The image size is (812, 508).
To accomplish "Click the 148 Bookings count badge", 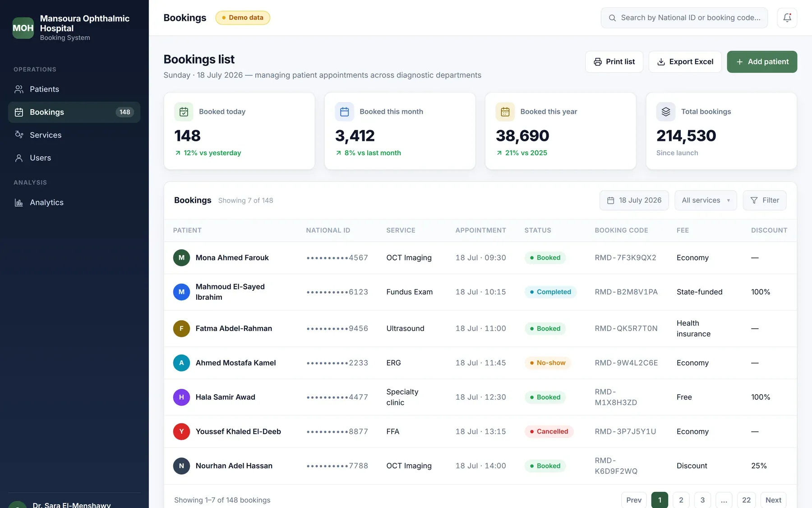I will [x=125, y=112].
